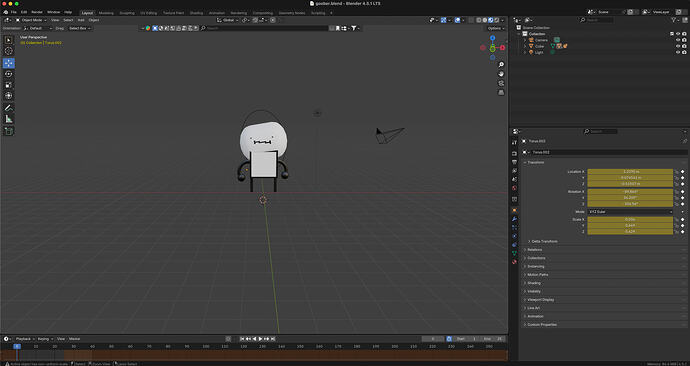Switch viewport to rendered shading mode

[496, 20]
